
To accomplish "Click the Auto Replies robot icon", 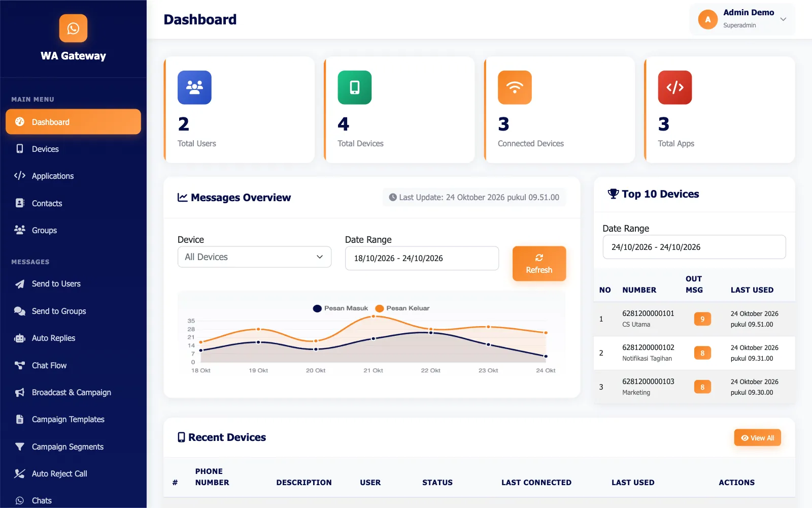I will pyautogui.click(x=20, y=338).
